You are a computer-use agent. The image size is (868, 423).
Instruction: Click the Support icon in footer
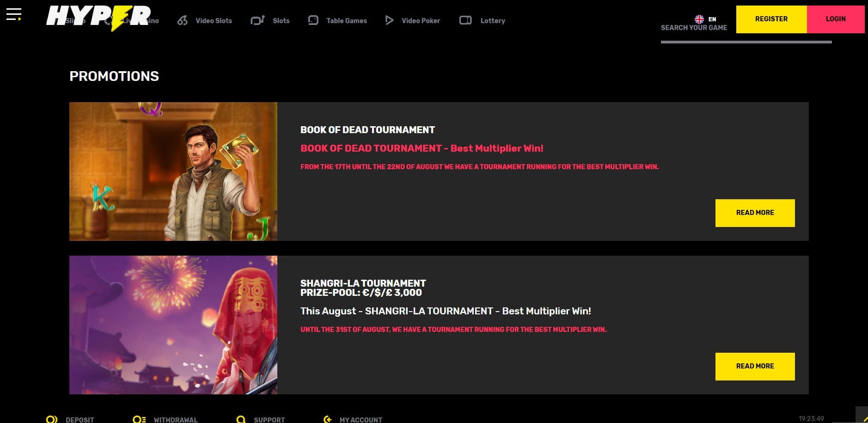point(241,419)
